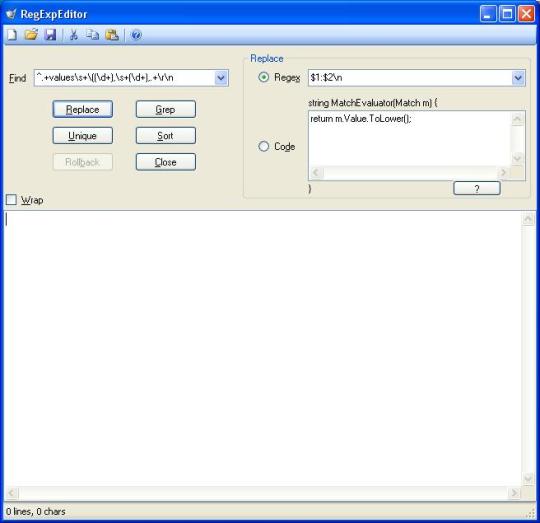Minimize the RegExpEditor window
This screenshot has height=523, width=540.
pyautogui.click(x=488, y=14)
